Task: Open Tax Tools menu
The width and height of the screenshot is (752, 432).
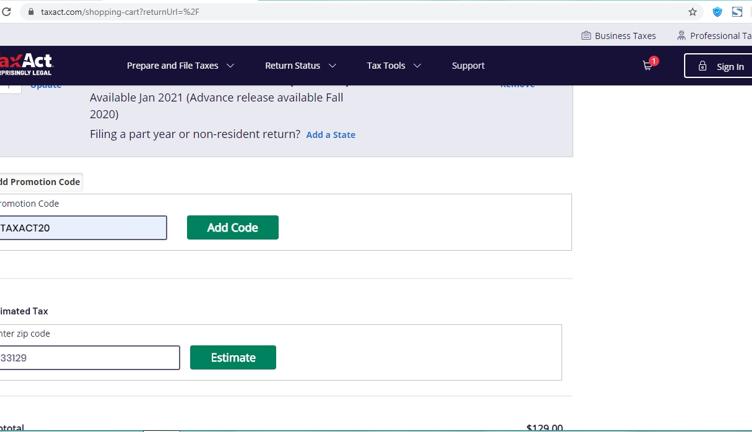Action: [x=386, y=66]
